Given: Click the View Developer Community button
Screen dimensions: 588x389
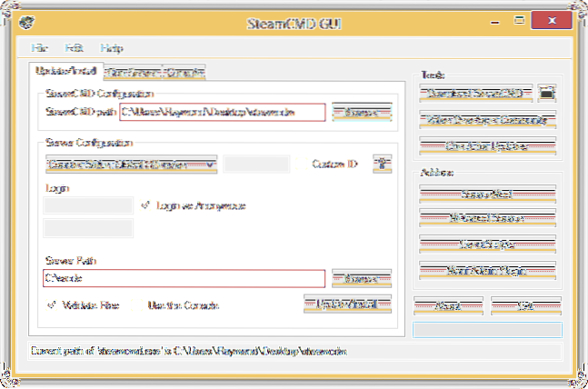Looking at the screenshot, I should (487, 120).
